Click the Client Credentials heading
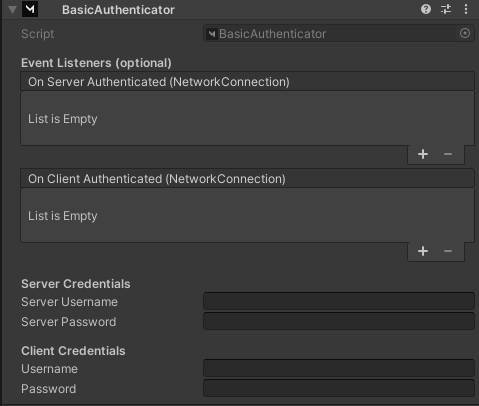 click(x=73, y=351)
